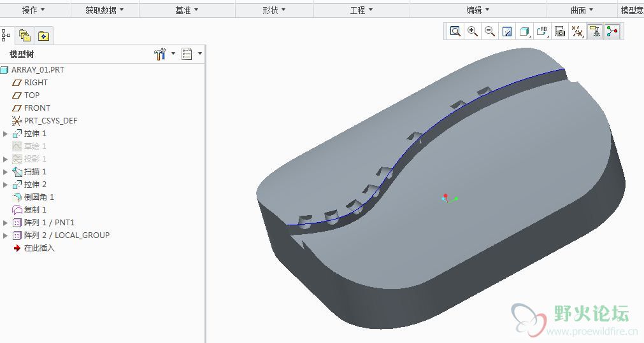Select the TOP datum plane
This screenshot has height=343, width=644.
coord(32,95)
